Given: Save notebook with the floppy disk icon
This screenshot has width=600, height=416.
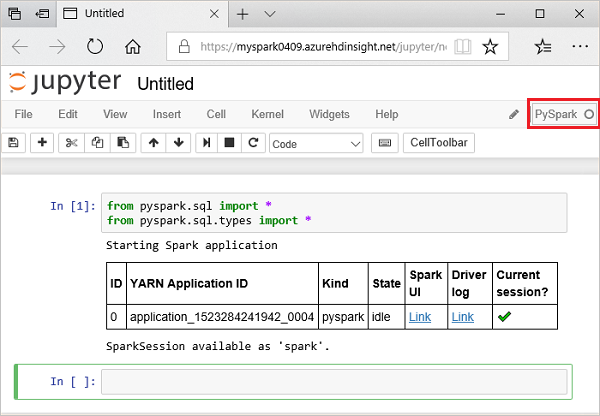Looking at the screenshot, I should point(13,143).
